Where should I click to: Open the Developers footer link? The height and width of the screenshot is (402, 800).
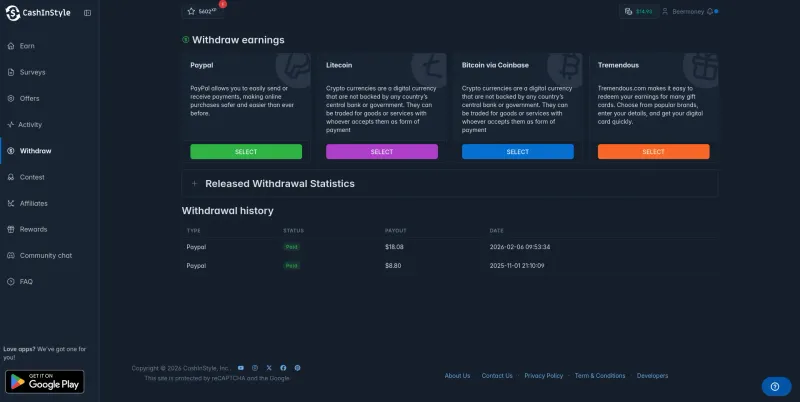652,376
